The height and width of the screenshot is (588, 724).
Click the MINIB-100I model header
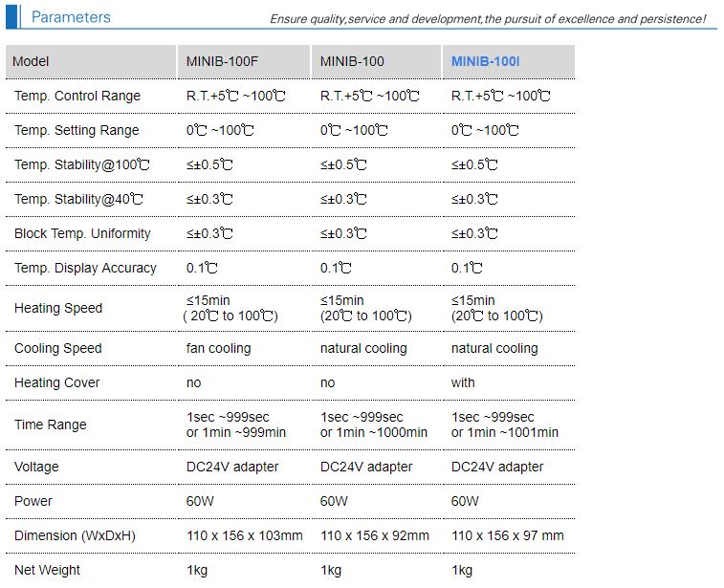click(x=485, y=61)
